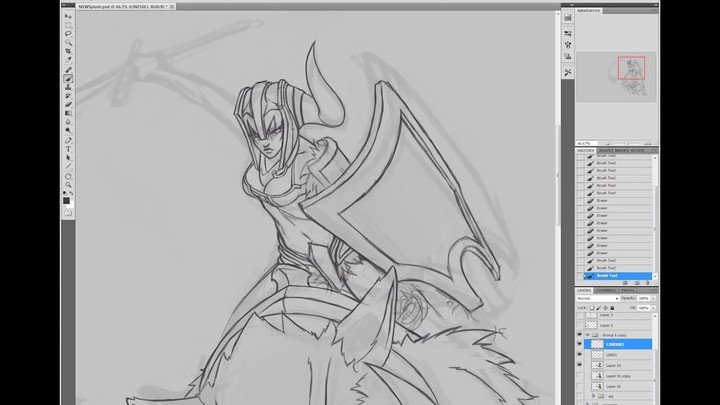Hide the Group 1 copy layer group
The height and width of the screenshot is (405, 720).
tap(579, 335)
